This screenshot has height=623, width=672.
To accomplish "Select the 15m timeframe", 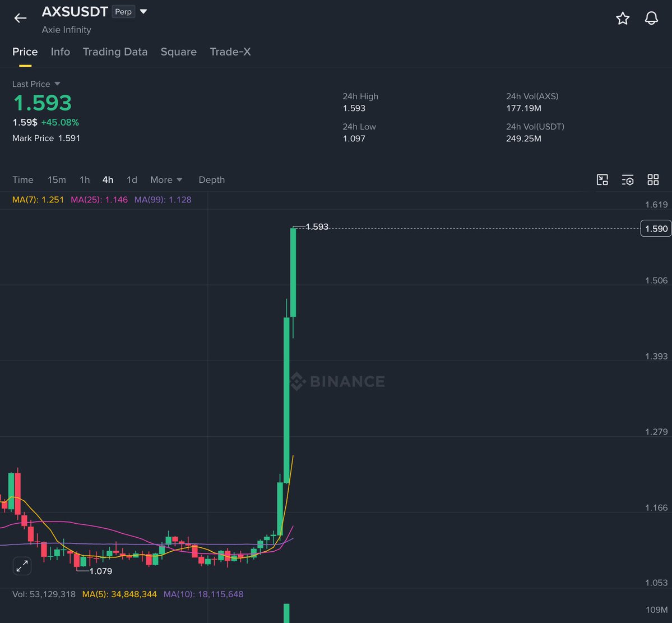I will [57, 179].
